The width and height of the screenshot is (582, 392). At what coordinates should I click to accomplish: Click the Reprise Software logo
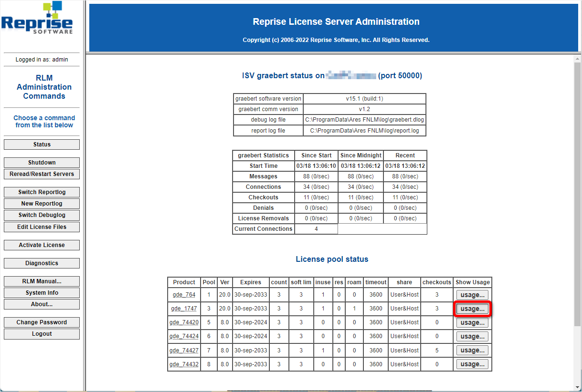(x=37, y=18)
